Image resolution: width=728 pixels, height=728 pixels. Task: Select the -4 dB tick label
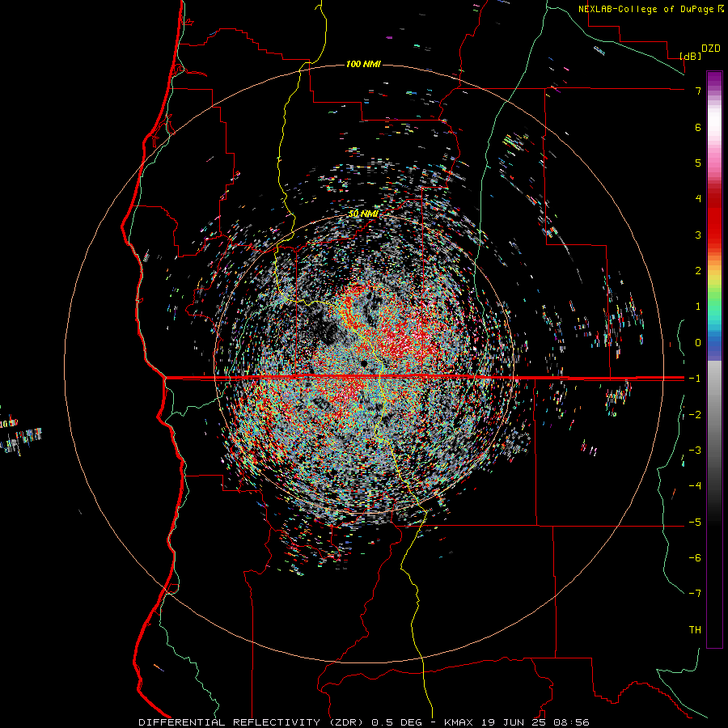click(695, 486)
